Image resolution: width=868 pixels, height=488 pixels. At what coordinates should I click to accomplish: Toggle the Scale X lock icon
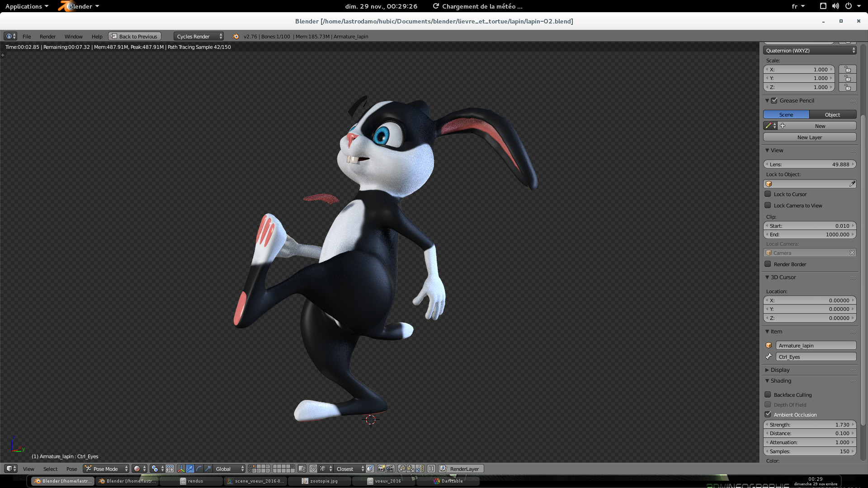click(x=848, y=70)
